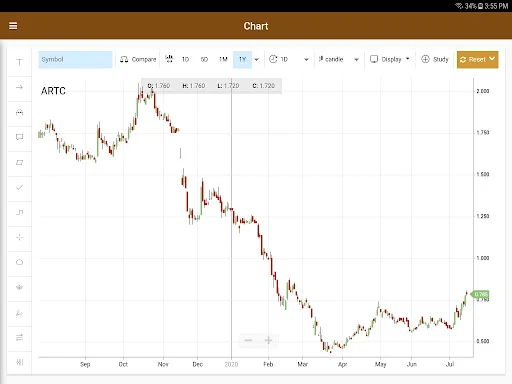Click the 2.000 price axis label
This screenshot has width=512, height=384.
(x=483, y=91)
